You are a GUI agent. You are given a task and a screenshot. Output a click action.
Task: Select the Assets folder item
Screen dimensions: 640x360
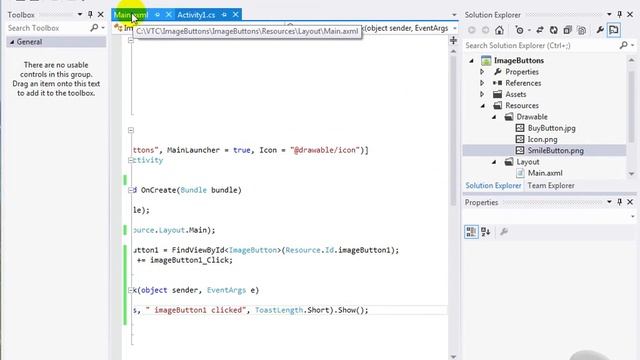pyautogui.click(x=515, y=94)
